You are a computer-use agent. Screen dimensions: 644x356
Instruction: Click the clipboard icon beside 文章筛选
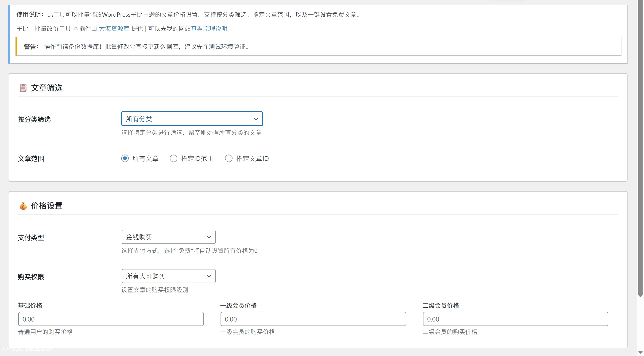[23, 88]
